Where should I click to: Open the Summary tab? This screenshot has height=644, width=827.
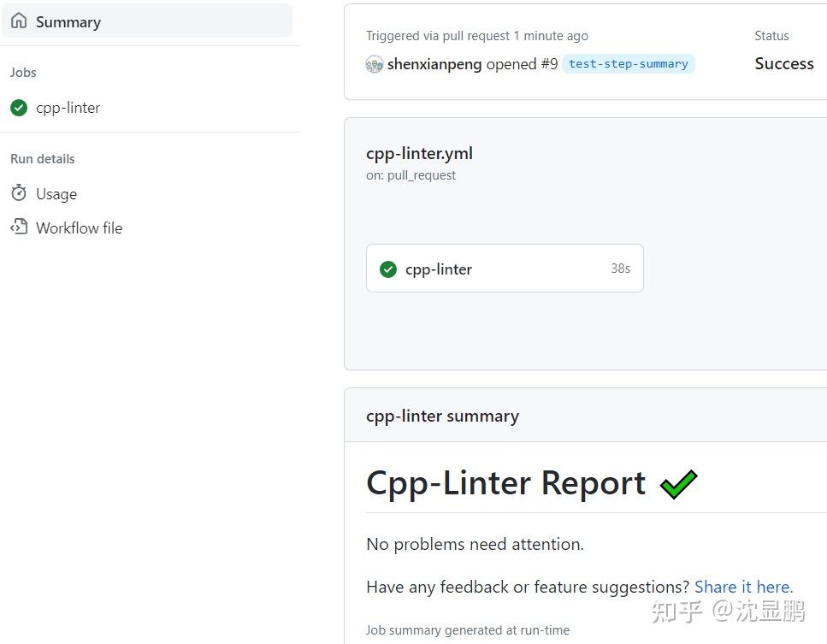click(68, 21)
